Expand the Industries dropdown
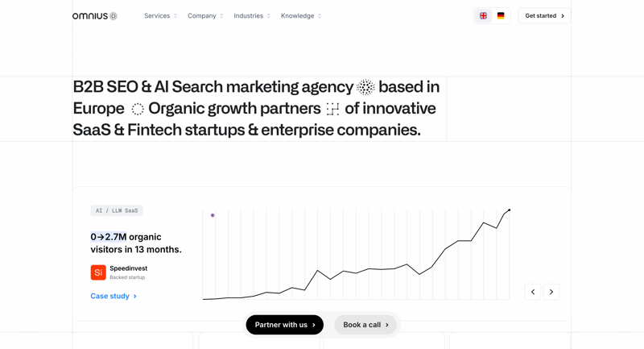 pos(252,16)
